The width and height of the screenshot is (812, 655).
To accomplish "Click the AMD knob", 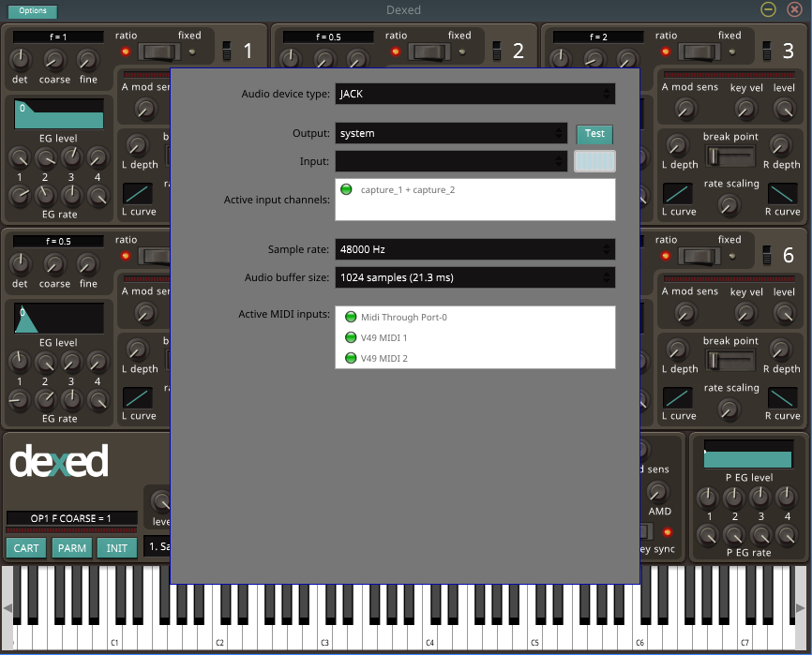I will click(x=657, y=492).
